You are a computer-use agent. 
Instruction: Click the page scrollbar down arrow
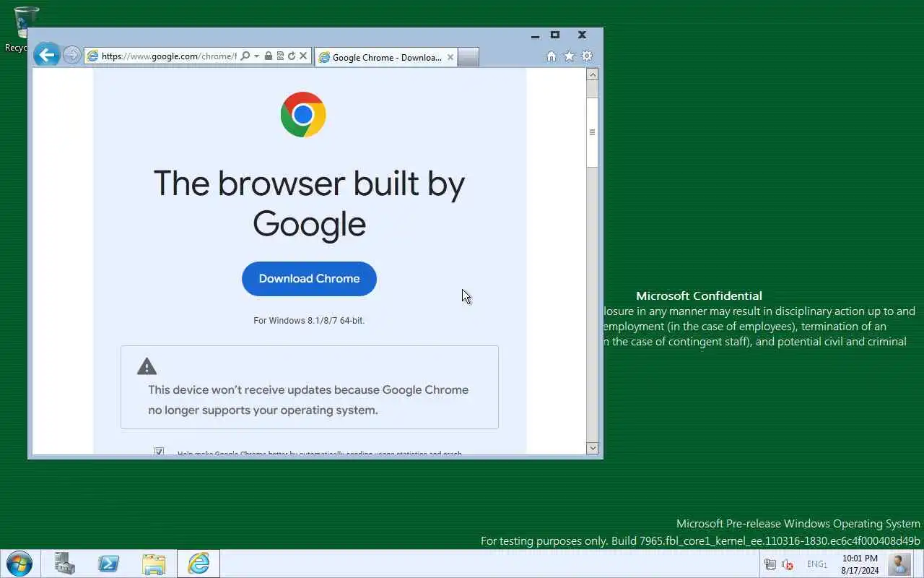coord(593,448)
